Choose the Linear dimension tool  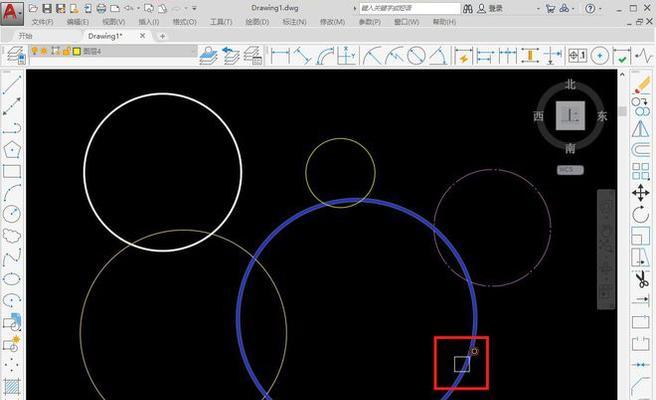click(x=280, y=56)
